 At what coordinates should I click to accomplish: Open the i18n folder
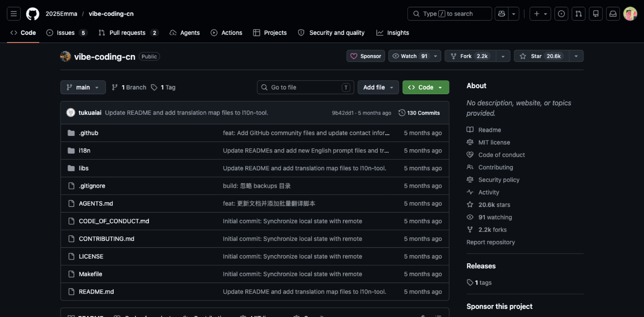click(85, 151)
